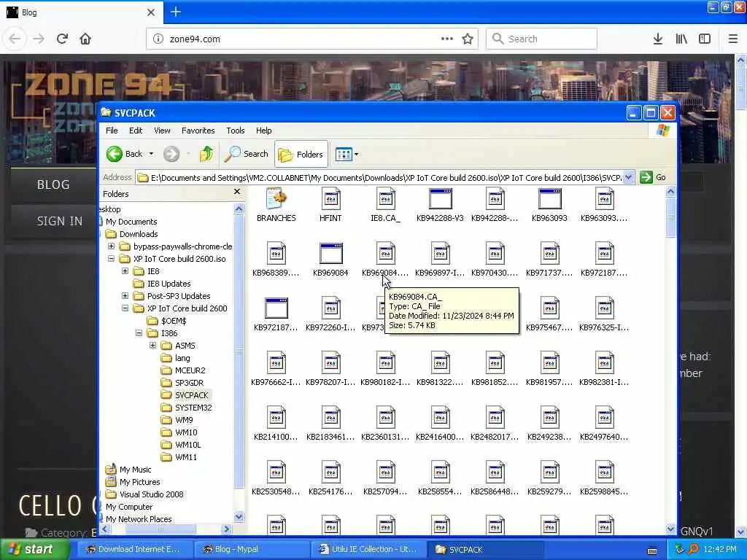Select the KB2360131 file icon
Viewport: 747px width, 560px height.
coord(385,418)
